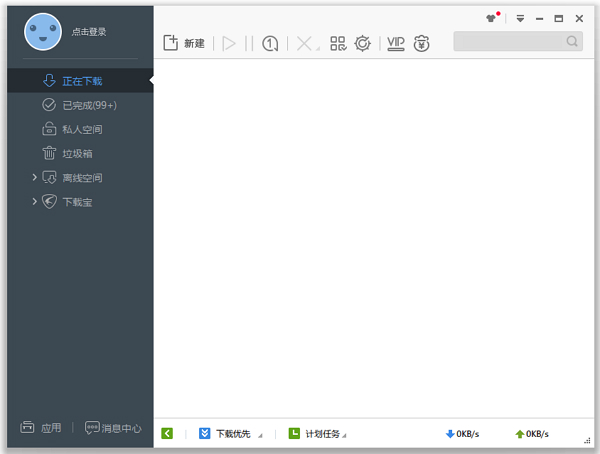Click the money bag ¥ icon
Screen dimensions: 600x454
pos(421,43)
